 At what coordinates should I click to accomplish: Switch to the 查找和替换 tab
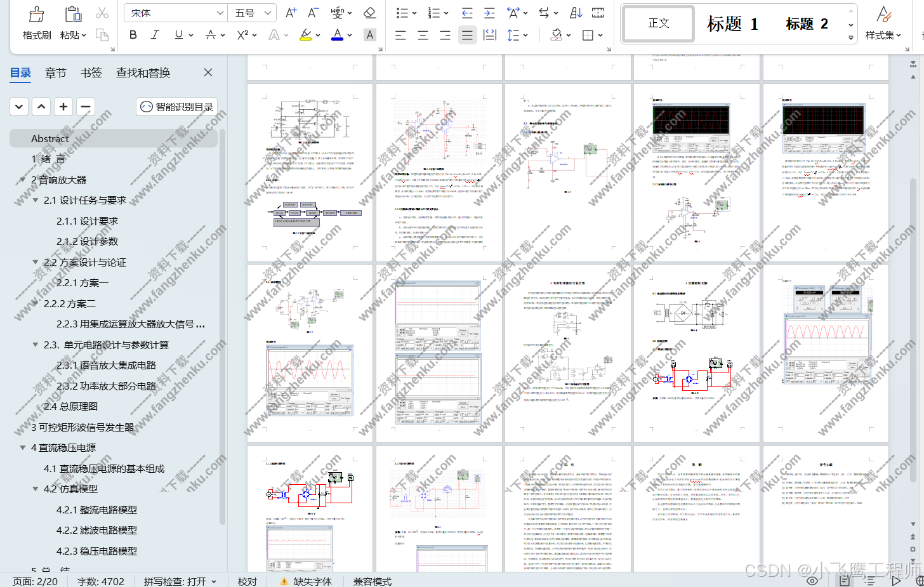tap(143, 73)
